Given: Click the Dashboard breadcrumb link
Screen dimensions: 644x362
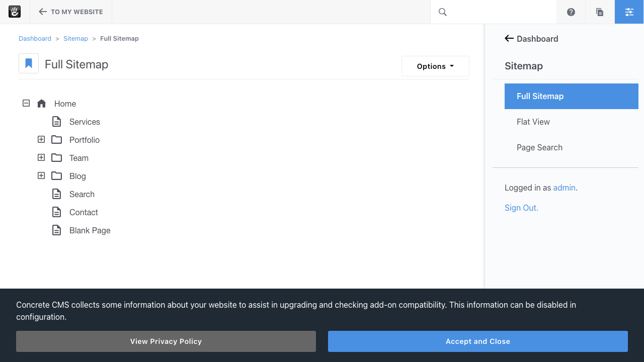Looking at the screenshot, I should (x=35, y=39).
